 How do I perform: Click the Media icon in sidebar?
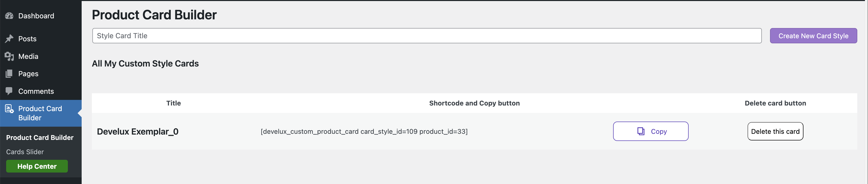(9, 56)
